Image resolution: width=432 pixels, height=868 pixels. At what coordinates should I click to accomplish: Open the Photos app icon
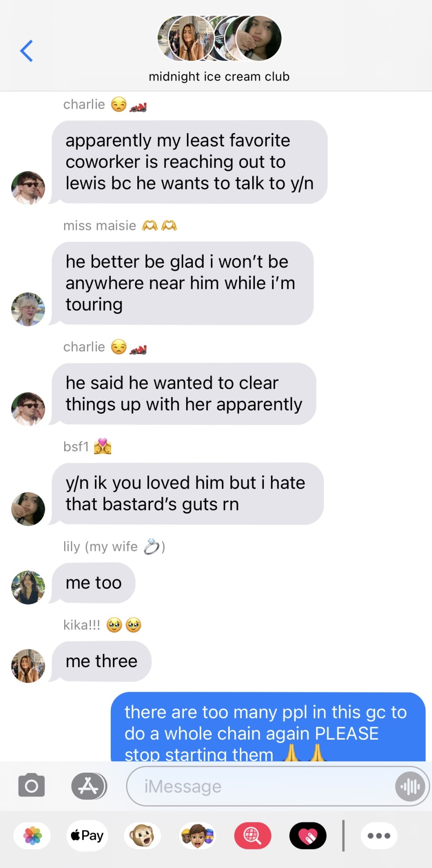(x=33, y=835)
